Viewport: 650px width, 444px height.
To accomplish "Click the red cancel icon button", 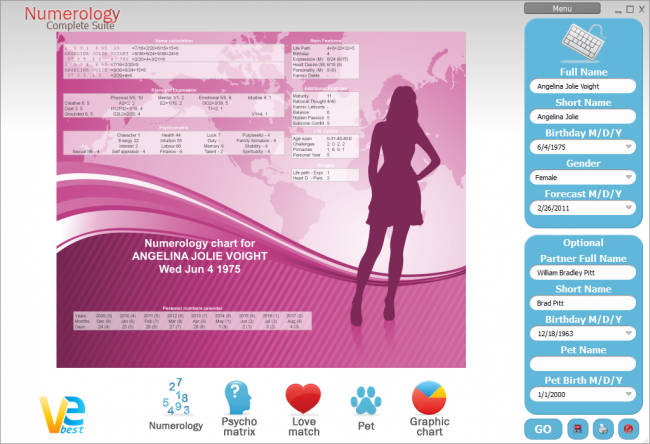I will (628, 429).
